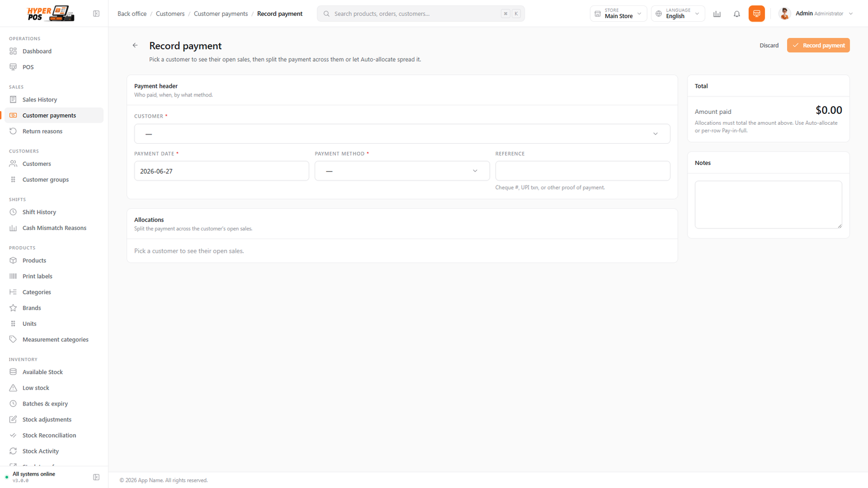Click Available Stock database icon
The image size is (868, 488).
(x=13, y=372)
